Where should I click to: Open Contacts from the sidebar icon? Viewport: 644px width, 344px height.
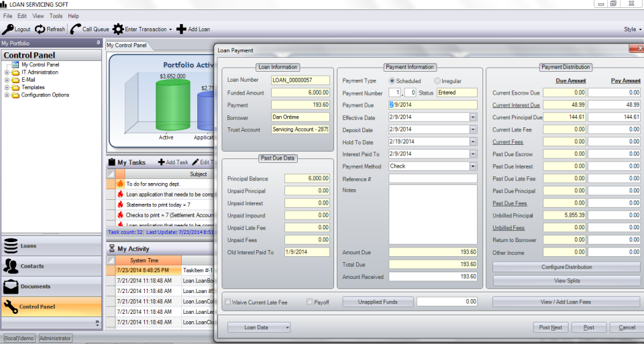coord(11,266)
